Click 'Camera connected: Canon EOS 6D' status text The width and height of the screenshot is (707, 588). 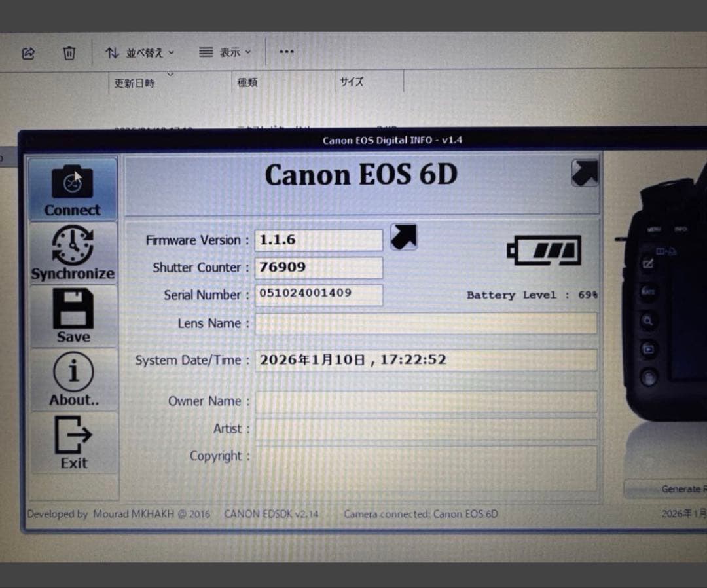(x=421, y=514)
